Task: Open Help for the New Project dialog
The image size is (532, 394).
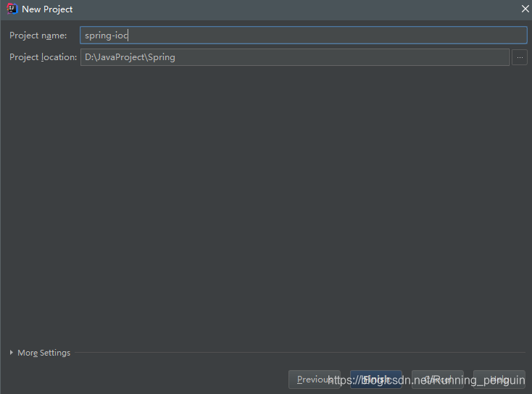Action: (499, 380)
